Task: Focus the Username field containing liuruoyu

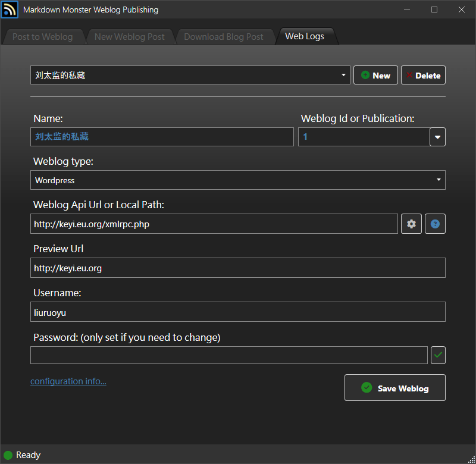Action: [x=237, y=312]
